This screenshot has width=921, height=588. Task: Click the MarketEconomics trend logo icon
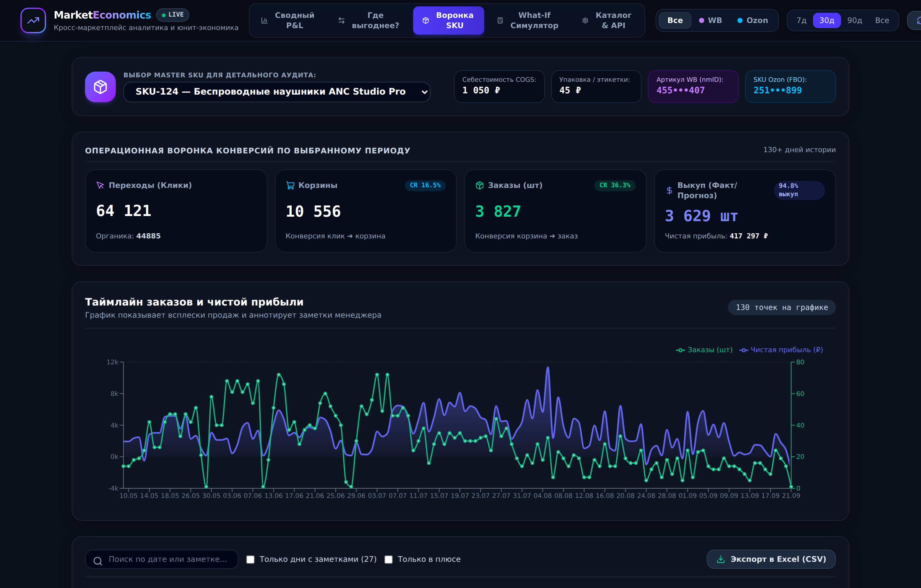click(x=33, y=20)
